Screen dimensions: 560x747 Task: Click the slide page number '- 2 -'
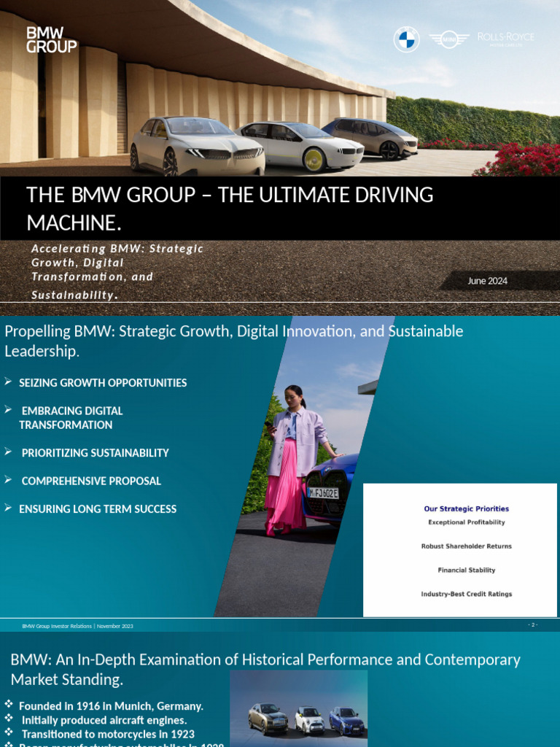(x=533, y=624)
